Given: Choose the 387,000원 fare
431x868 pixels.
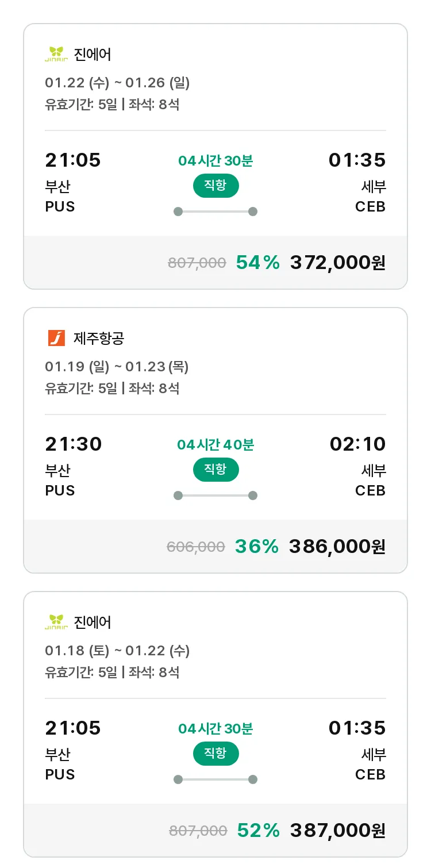Looking at the screenshot, I should [338, 831].
